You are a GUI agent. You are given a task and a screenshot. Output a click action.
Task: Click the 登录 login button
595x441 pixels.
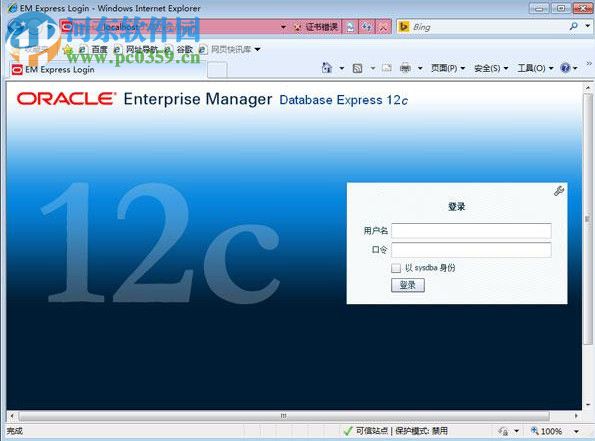click(x=408, y=285)
